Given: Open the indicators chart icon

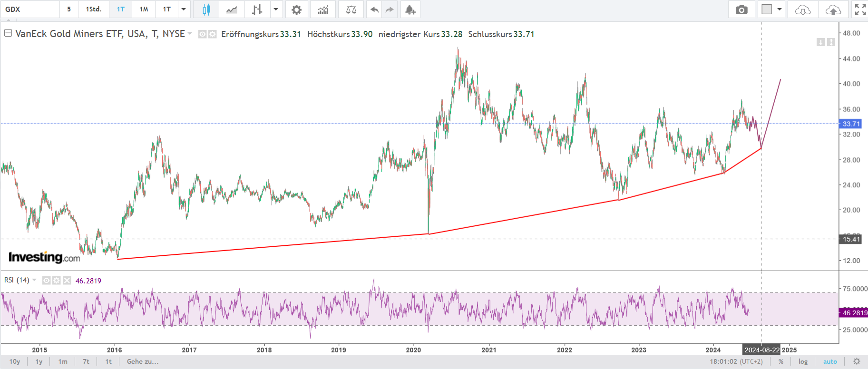Looking at the screenshot, I should point(323,10).
